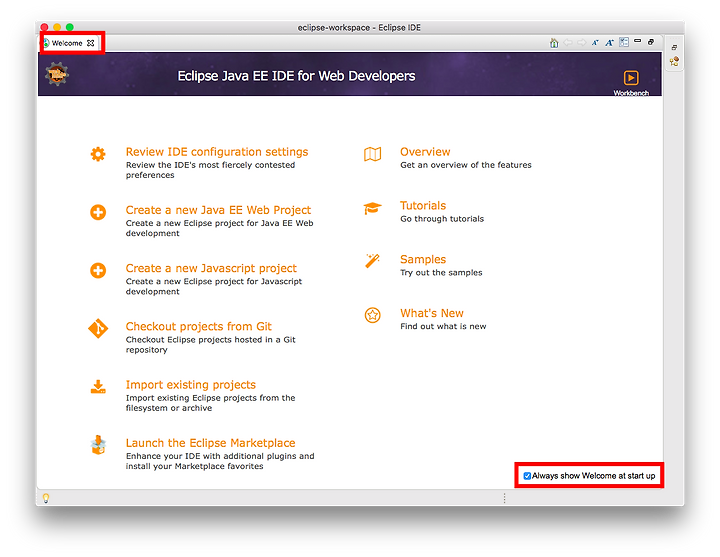Click text 'Import existing Eclipse projects from the'
This screenshot has width=720, height=557.
[x=210, y=398]
